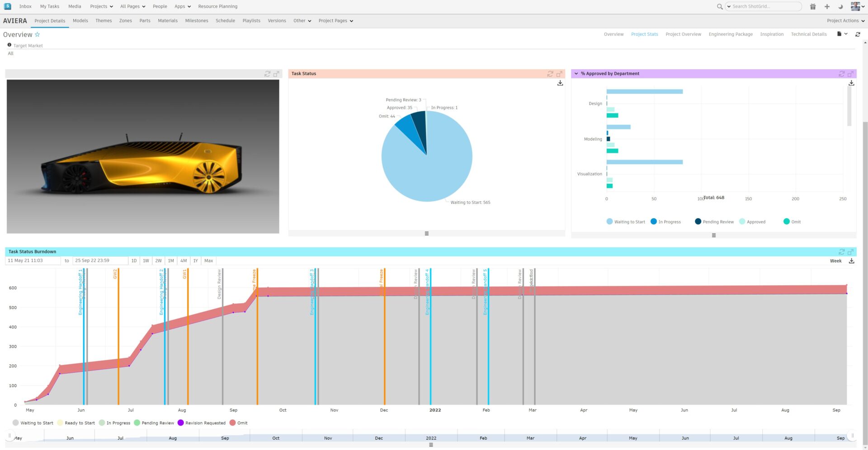Click the gift/what's new icon
Viewport: 868px width, 450px height.
(812, 6)
